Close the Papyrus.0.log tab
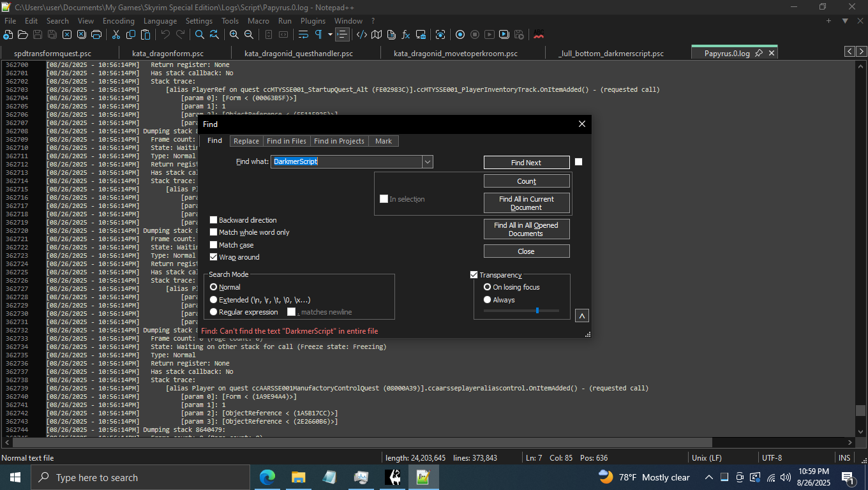Screen dimensions: 868x490 click(x=772, y=54)
